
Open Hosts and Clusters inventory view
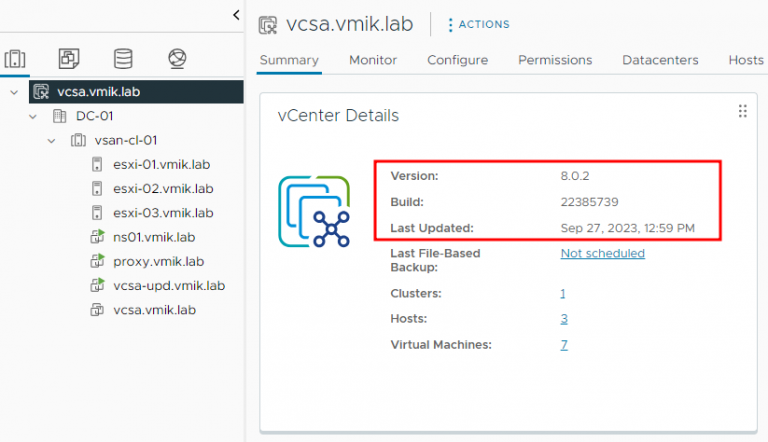click(15, 59)
